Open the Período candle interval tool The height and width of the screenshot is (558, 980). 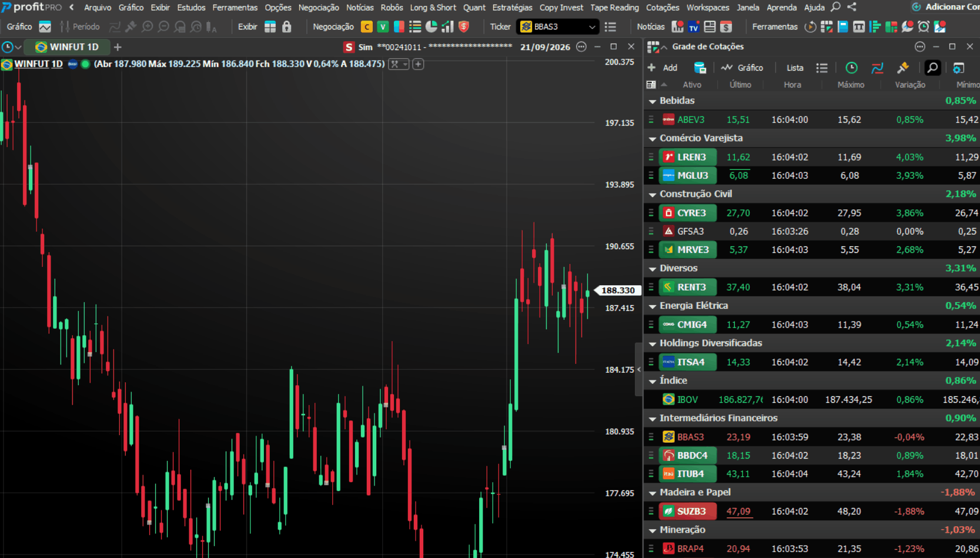pos(79,26)
